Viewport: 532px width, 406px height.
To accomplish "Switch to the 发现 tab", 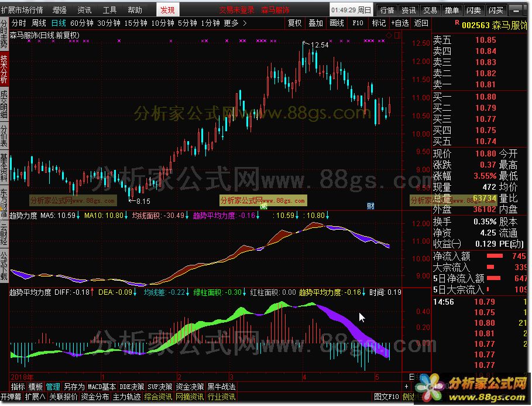I will click(x=167, y=10).
